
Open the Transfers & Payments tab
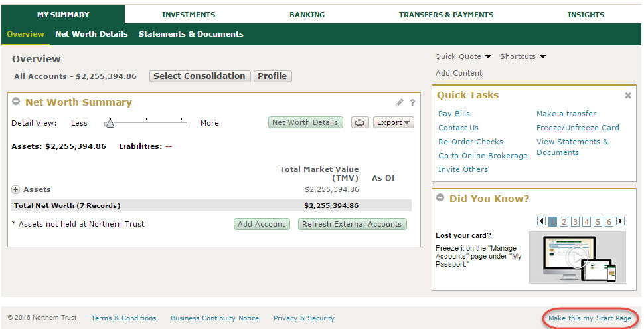[x=446, y=15]
